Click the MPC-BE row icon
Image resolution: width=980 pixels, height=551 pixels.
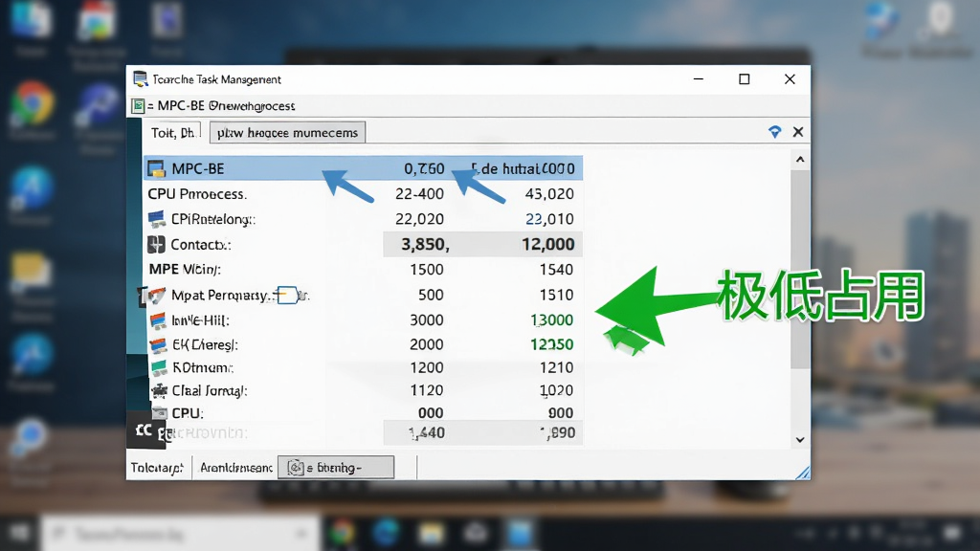point(156,168)
